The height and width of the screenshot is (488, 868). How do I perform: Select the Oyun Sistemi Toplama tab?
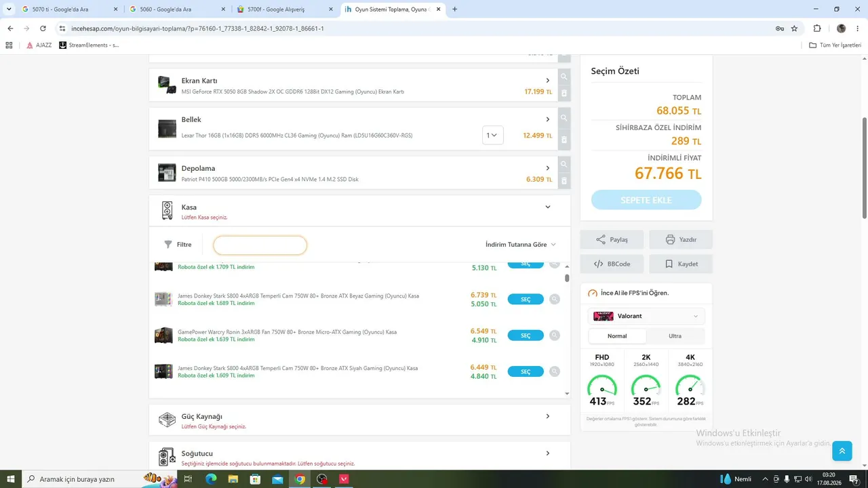pyautogui.click(x=393, y=9)
